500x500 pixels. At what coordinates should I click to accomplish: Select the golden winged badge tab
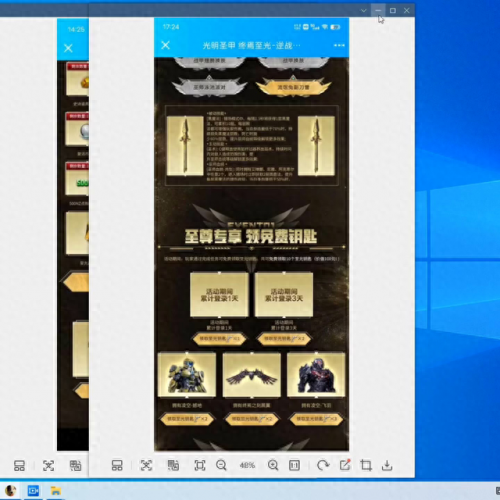point(293,87)
